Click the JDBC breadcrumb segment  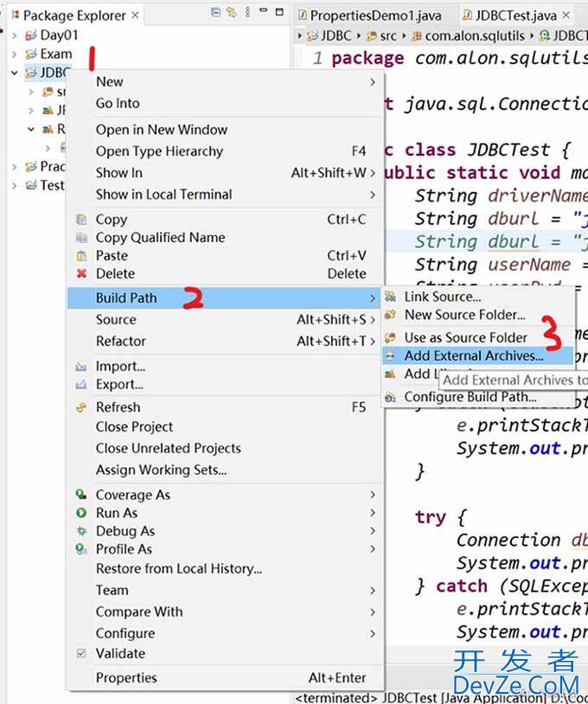point(336,35)
